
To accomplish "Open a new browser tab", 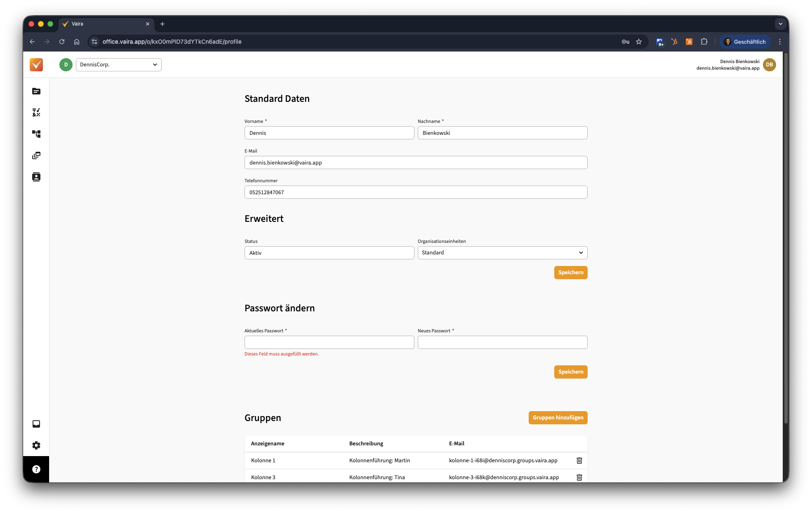I will point(162,24).
